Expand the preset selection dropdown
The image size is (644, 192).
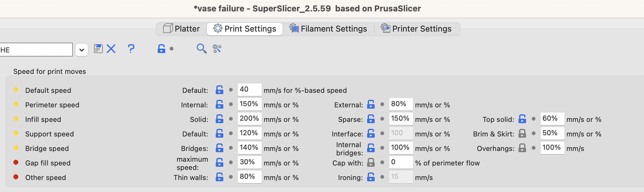click(x=81, y=49)
